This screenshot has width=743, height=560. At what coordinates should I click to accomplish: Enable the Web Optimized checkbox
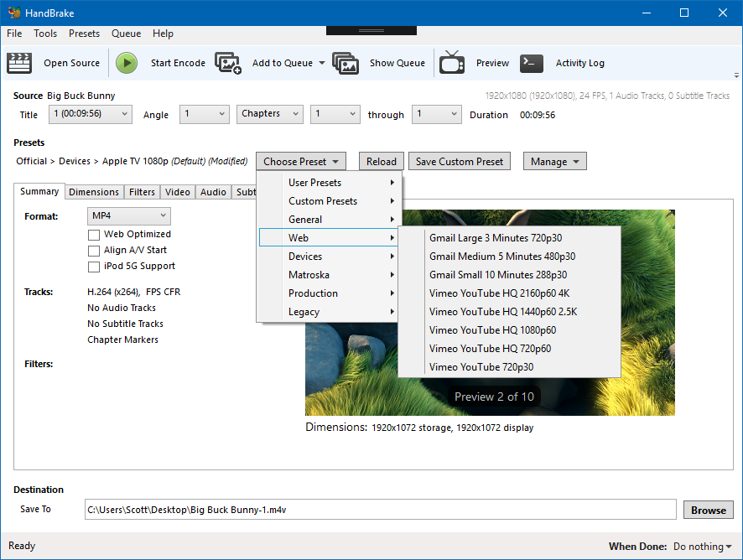coord(94,235)
